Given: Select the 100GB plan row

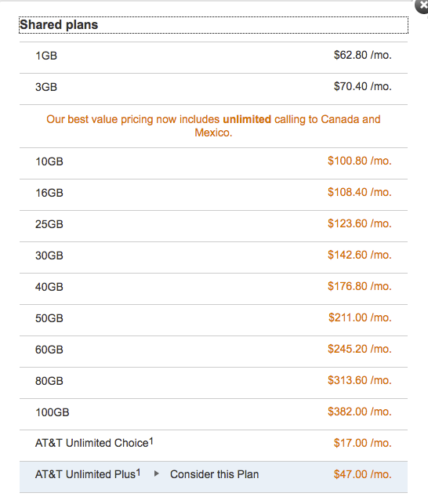Looking at the screenshot, I should click(213, 415).
